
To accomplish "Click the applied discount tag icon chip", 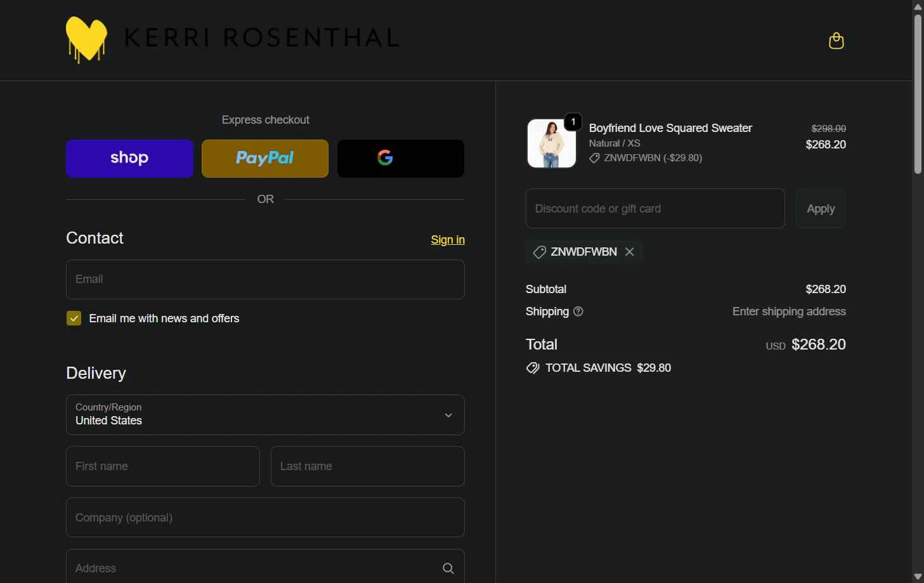I will [539, 252].
